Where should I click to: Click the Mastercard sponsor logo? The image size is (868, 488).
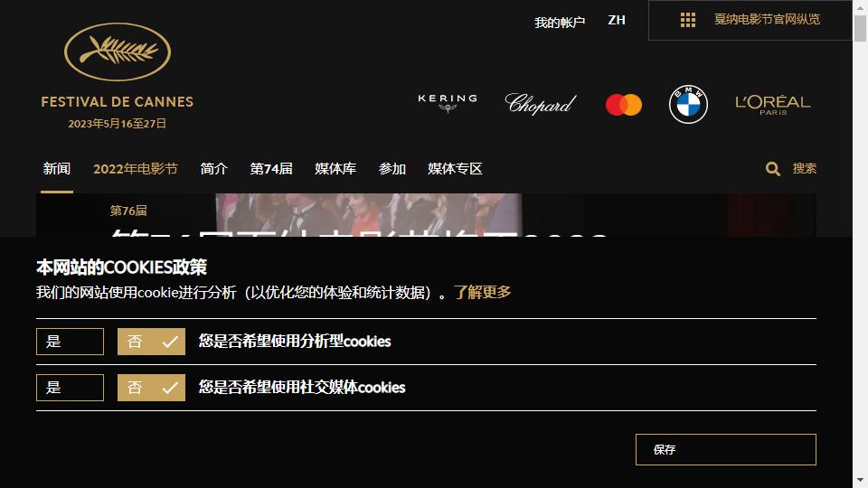tap(624, 105)
